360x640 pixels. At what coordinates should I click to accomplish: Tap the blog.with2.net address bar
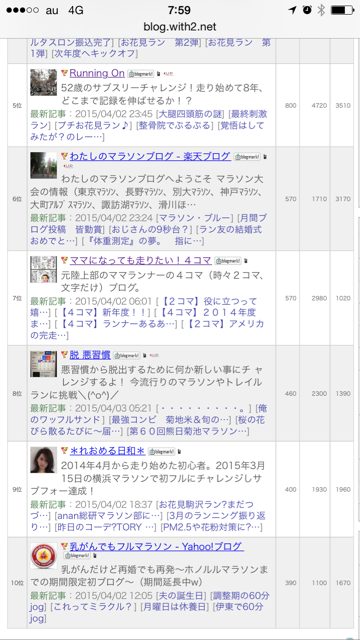tap(180, 27)
